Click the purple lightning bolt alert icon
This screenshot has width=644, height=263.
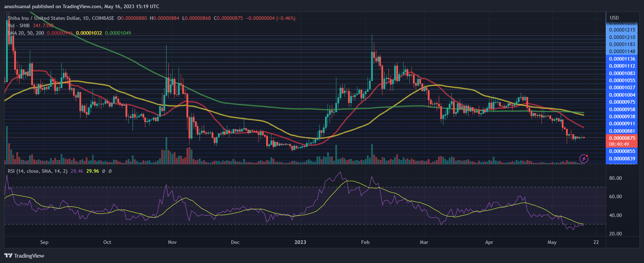click(584, 159)
